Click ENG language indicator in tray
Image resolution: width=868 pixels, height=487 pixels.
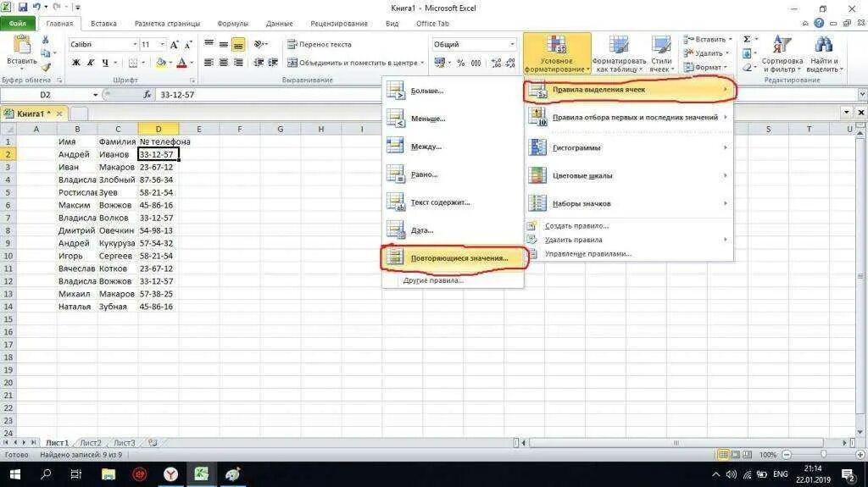(781, 474)
